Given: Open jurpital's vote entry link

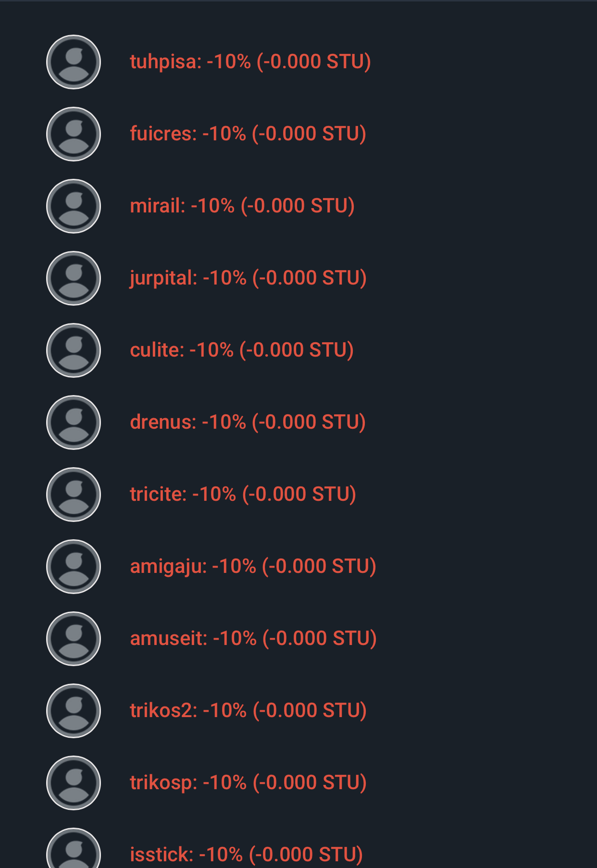Looking at the screenshot, I should coord(248,278).
